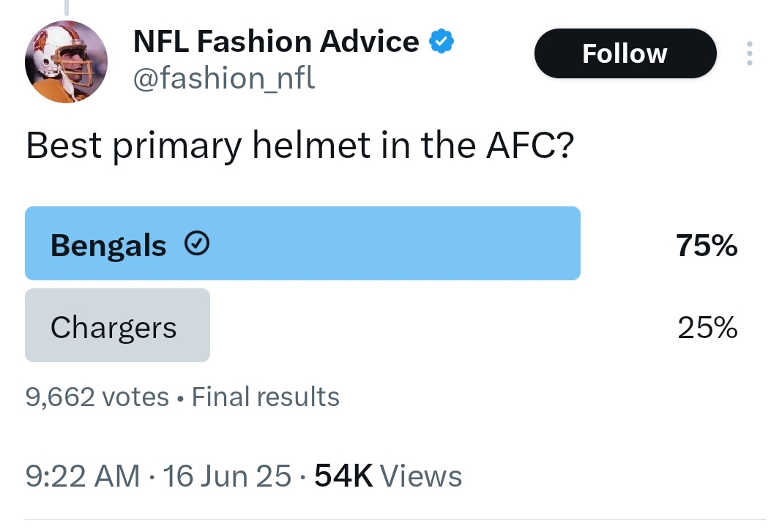Open the NFL Fashion Advice display name
The width and height of the screenshot is (771, 532).
pos(276,41)
